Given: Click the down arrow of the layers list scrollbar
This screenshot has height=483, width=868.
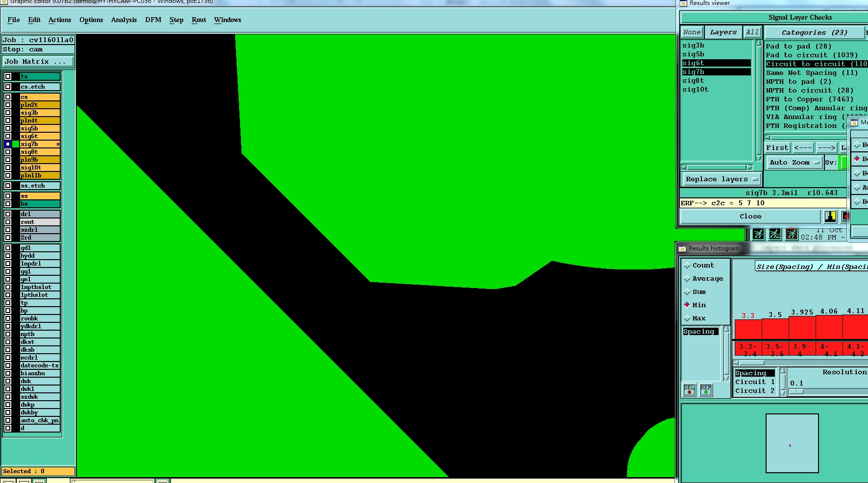Looking at the screenshot, I should point(759,158).
